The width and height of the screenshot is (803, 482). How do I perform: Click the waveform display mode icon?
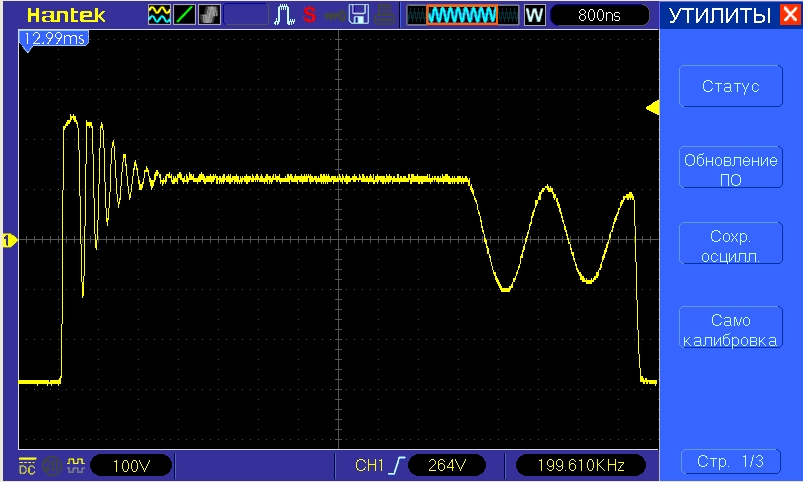159,15
